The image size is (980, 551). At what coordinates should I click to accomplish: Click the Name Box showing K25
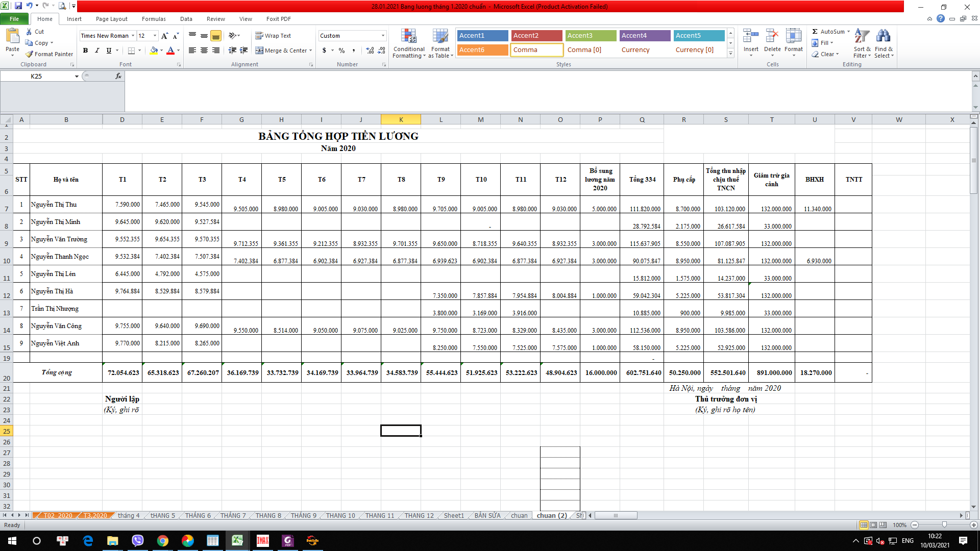coord(37,76)
